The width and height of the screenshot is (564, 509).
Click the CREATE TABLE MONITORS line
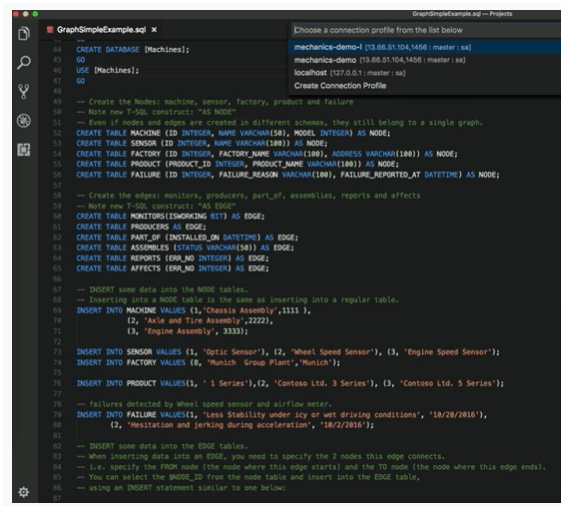pos(170,216)
